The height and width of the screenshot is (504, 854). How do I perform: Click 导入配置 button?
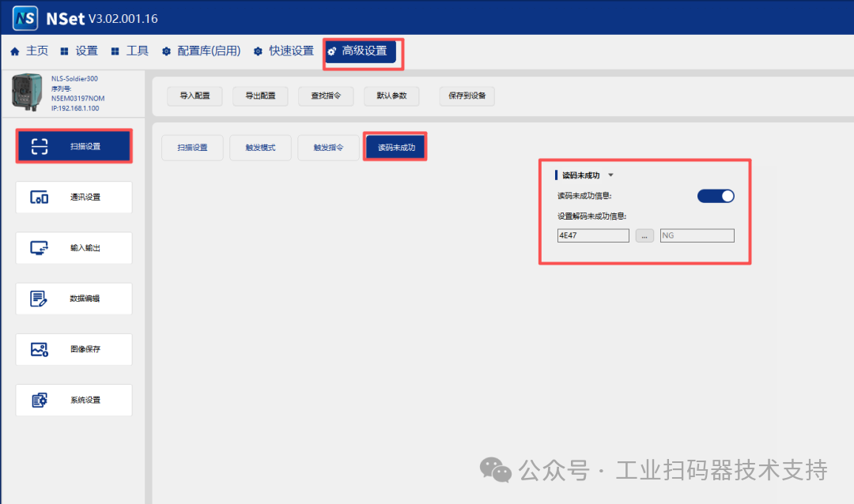click(195, 96)
